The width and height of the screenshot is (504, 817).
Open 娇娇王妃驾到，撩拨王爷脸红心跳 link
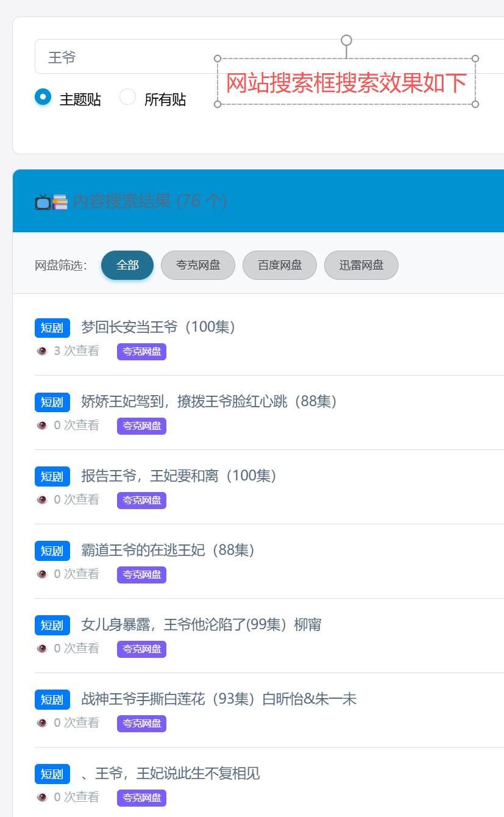click(209, 401)
